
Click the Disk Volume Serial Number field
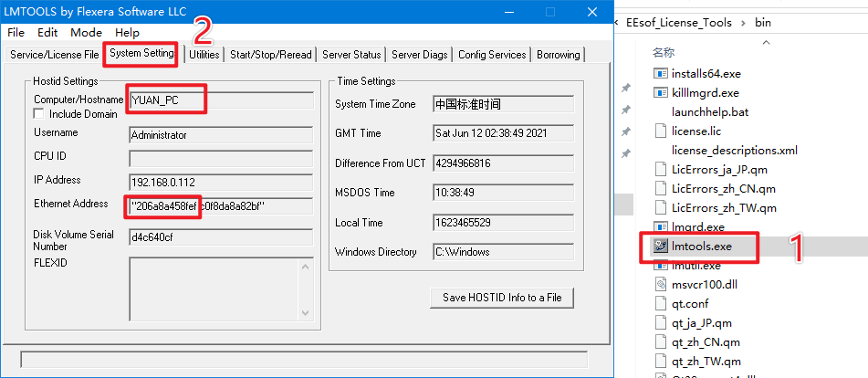coord(222,236)
